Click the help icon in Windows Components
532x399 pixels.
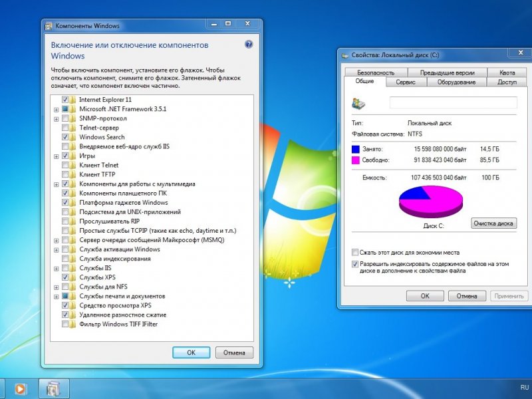pyautogui.click(x=249, y=45)
